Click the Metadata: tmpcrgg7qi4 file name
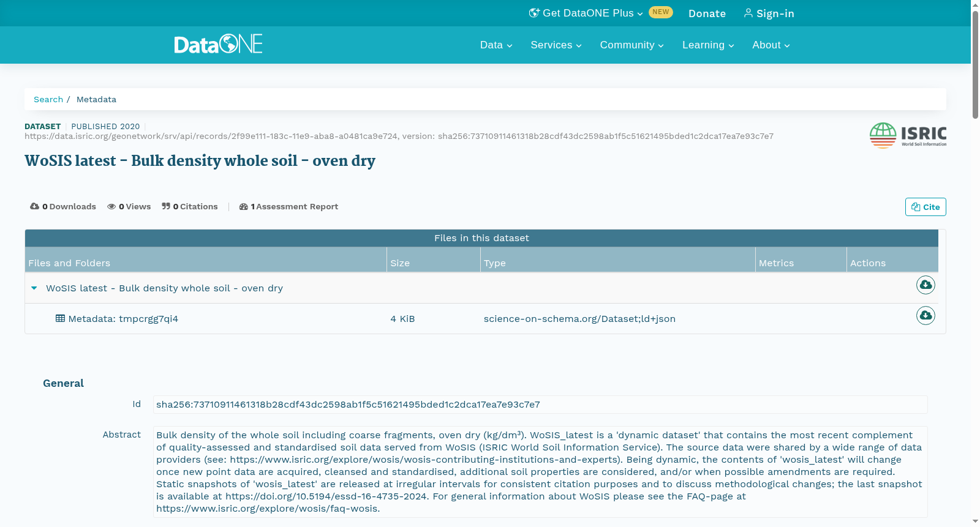980x527 pixels. pyautogui.click(x=123, y=319)
